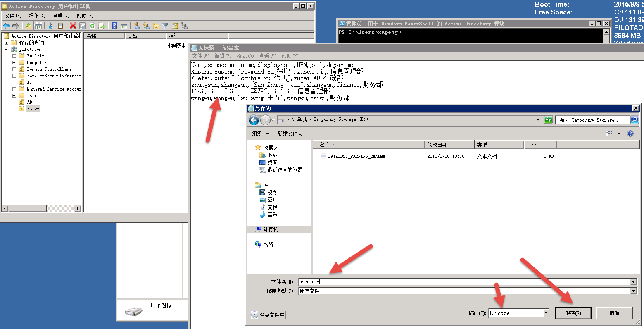The width and height of the screenshot is (644, 329).
Task: Click the red X Delete icon
Action: (73, 26)
